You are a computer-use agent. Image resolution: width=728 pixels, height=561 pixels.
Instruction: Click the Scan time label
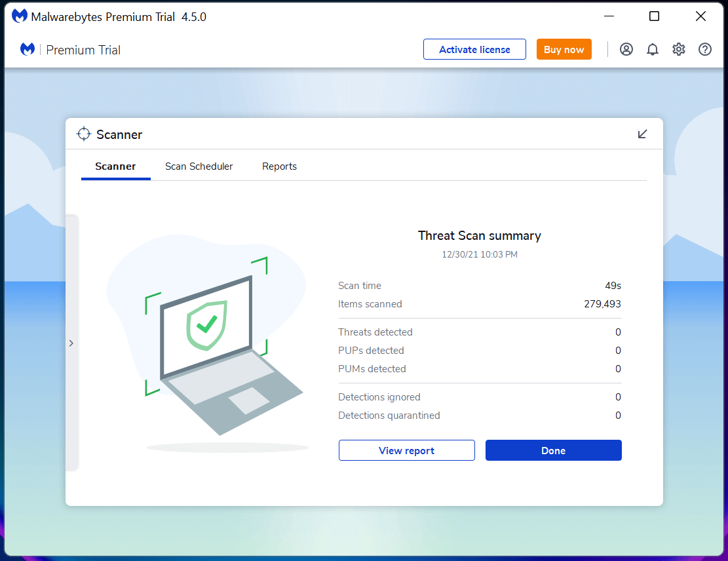(x=360, y=286)
